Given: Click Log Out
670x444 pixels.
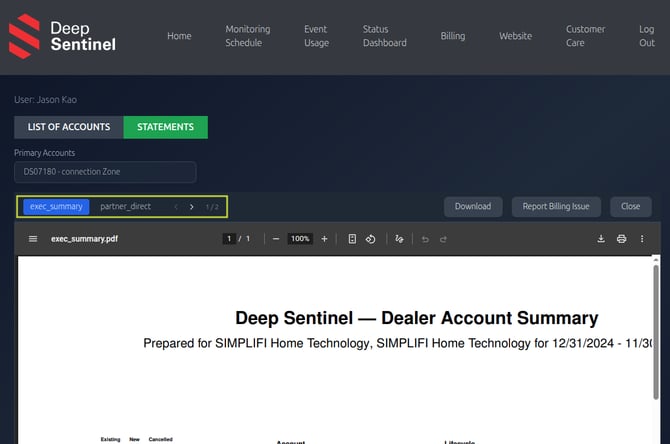Looking at the screenshot, I should (x=647, y=36).
